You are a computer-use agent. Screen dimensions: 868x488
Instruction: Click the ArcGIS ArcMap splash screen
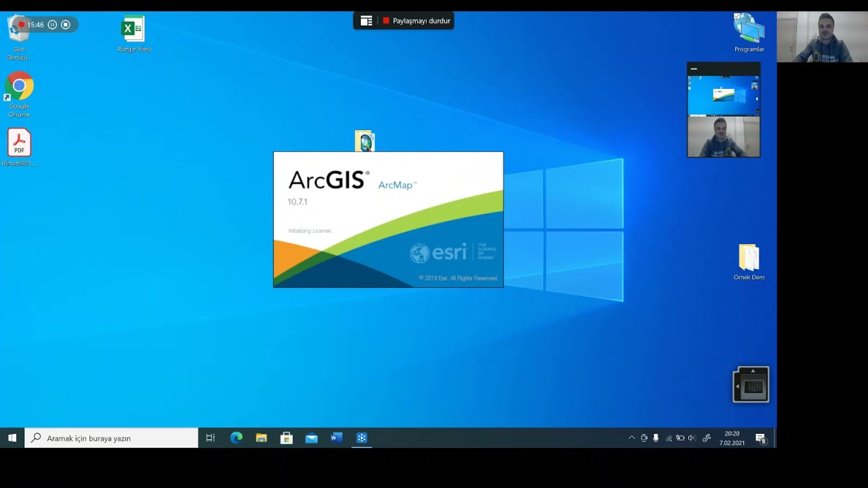[388, 220]
